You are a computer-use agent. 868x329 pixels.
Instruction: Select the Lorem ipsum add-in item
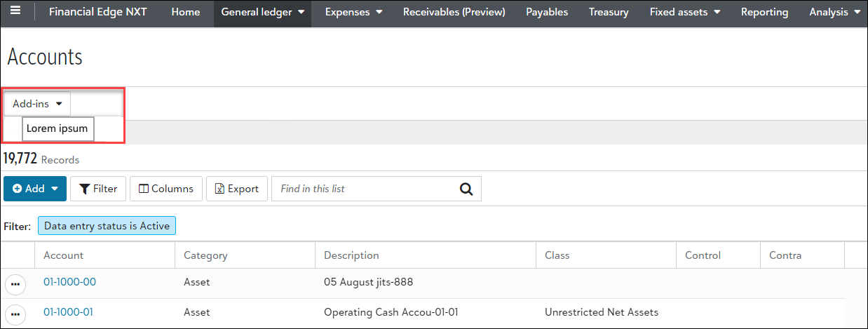click(57, 129)
